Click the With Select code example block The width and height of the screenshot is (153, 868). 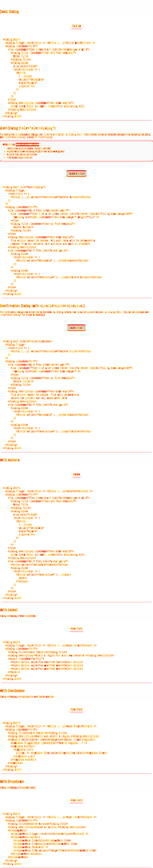[x=76, y=660]
